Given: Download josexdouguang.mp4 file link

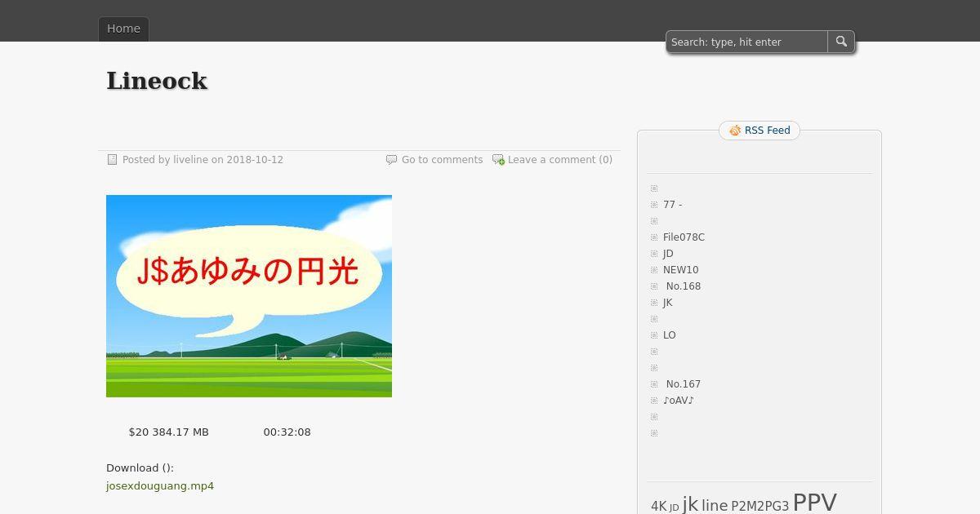Looking at the screenshot, I should click(160, 486).
